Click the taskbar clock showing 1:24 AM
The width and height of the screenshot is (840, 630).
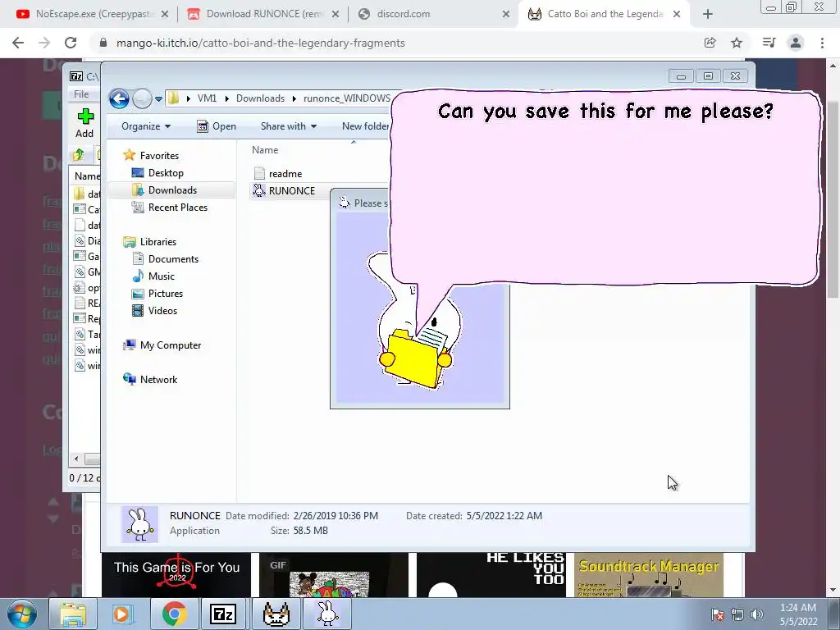point(798,614)
